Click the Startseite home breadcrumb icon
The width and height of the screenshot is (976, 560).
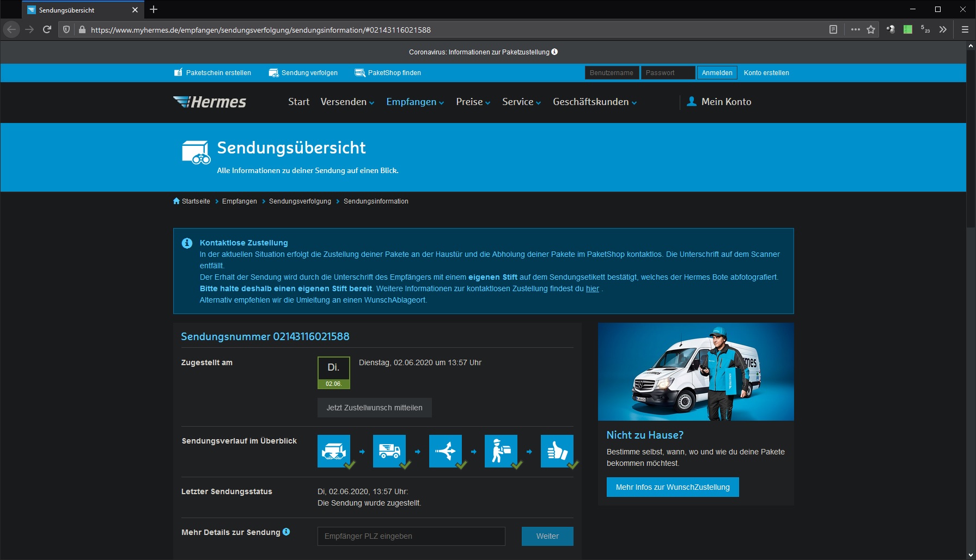pos(176,201)
